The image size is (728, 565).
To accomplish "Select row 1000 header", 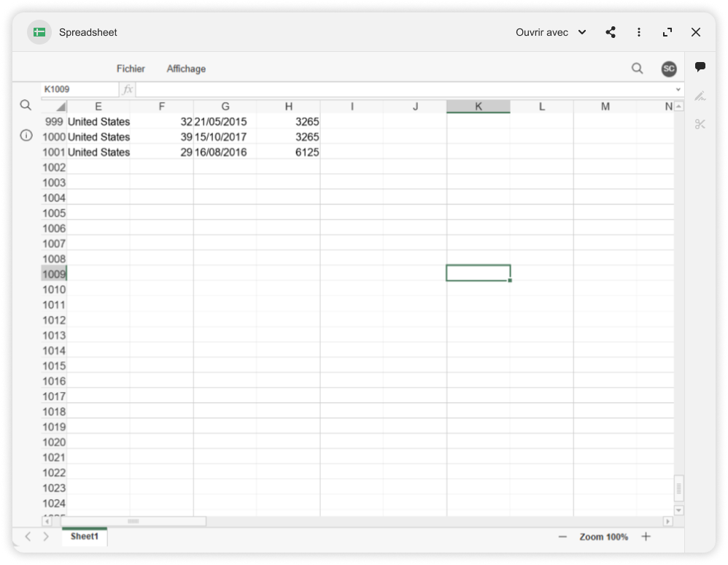I will pos(54,137).
